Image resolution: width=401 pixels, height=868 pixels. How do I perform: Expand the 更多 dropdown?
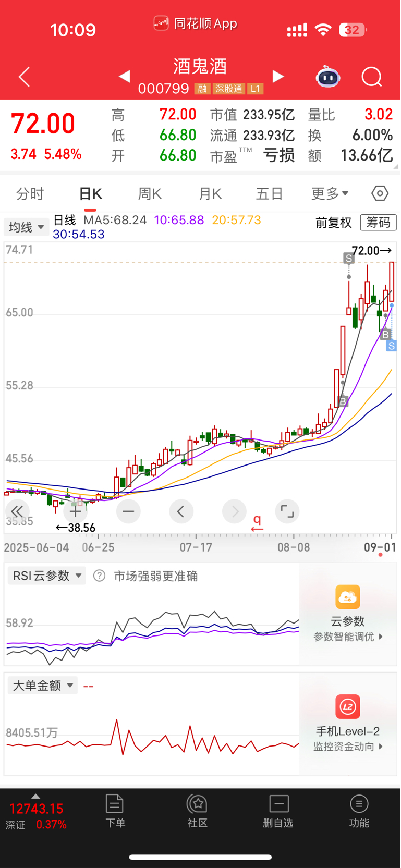click(330, 194)
